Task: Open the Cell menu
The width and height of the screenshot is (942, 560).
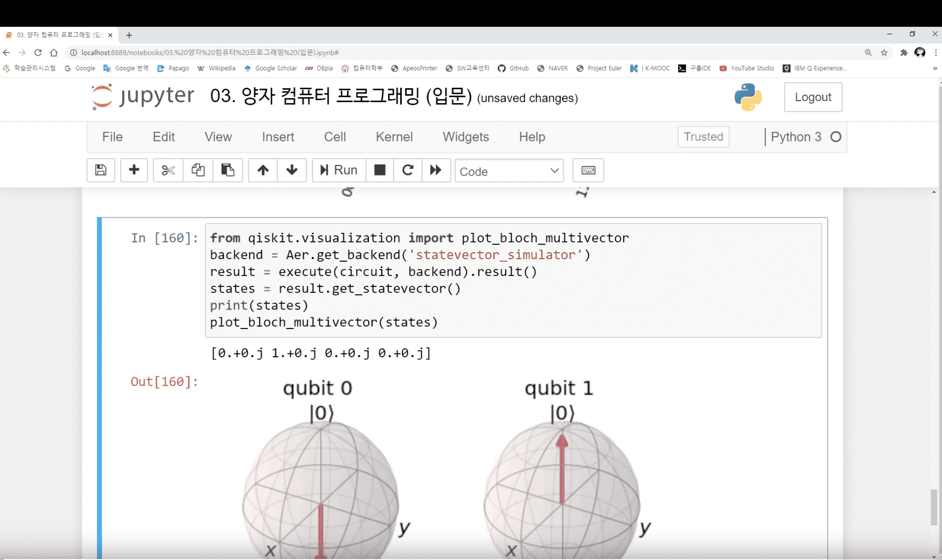Action: (335, 137)
